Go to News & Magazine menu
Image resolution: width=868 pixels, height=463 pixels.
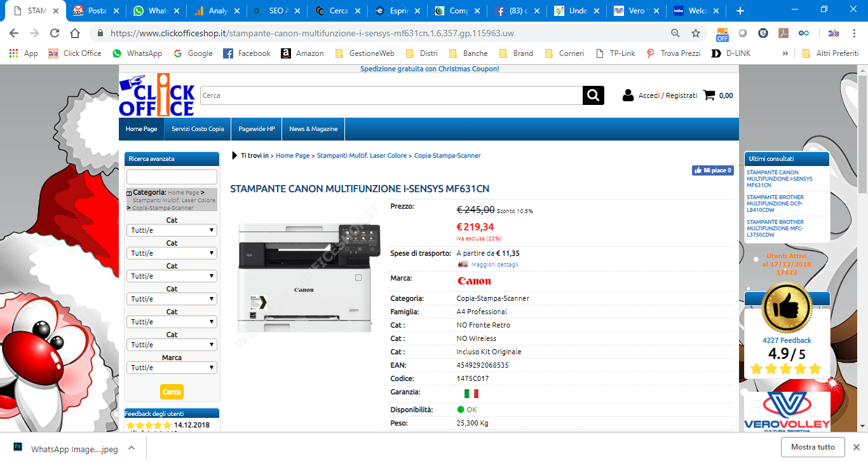313,129
